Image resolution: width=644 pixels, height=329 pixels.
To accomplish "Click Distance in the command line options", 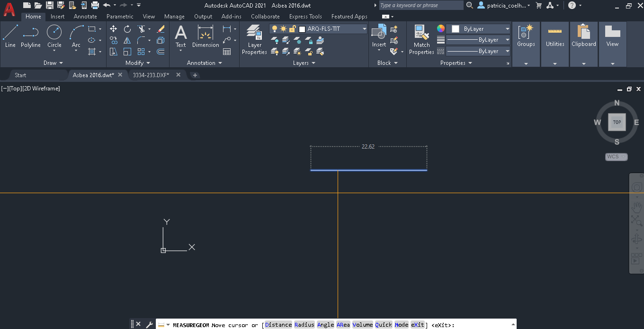I will pyautogui.click(x=278, y=325).
